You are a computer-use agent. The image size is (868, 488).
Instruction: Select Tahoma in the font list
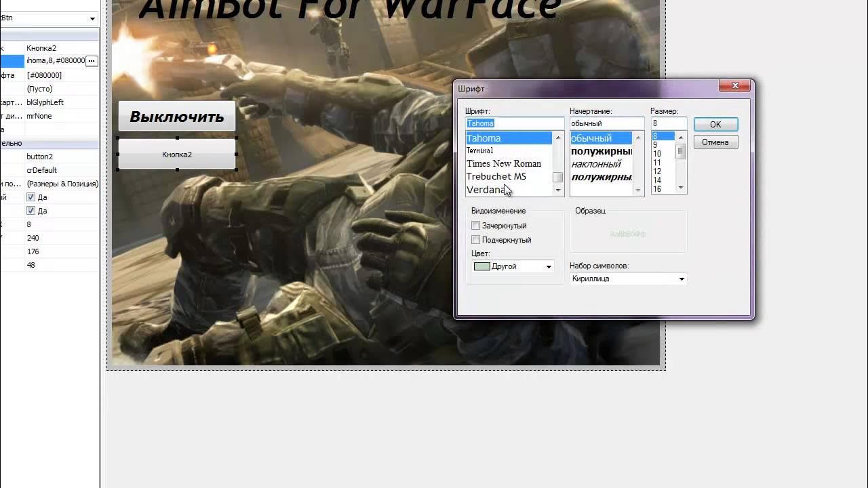tap(509, 138)
